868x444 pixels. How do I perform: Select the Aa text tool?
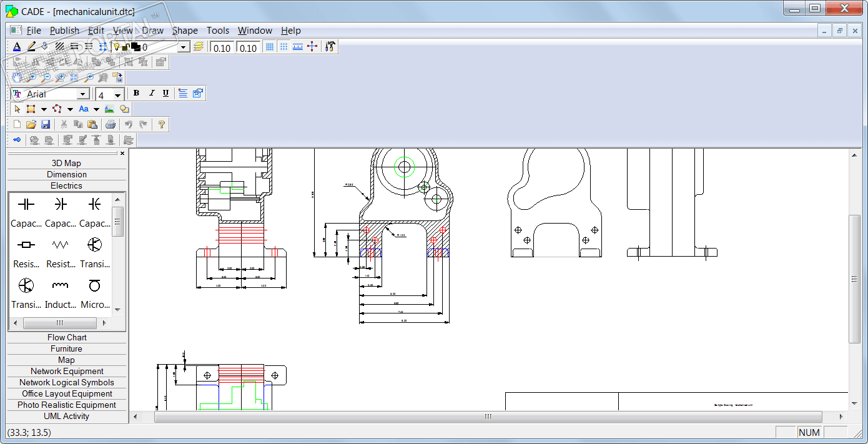point(83,109)
